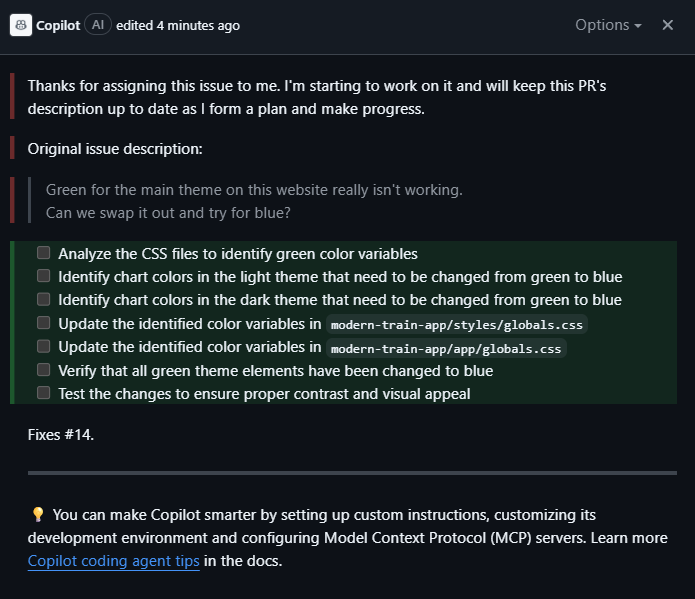
Task: Click the AI badge label
Action: [x=98, y=25]
